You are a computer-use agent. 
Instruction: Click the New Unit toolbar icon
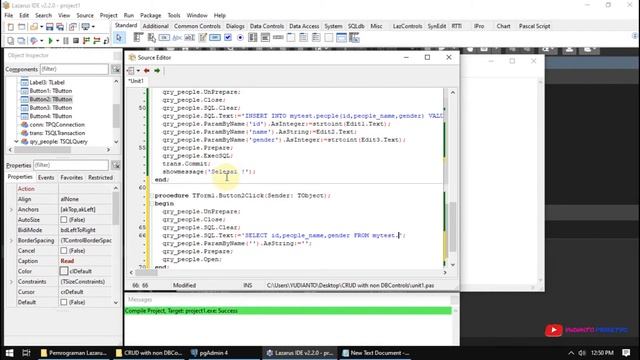coord(11,27)
